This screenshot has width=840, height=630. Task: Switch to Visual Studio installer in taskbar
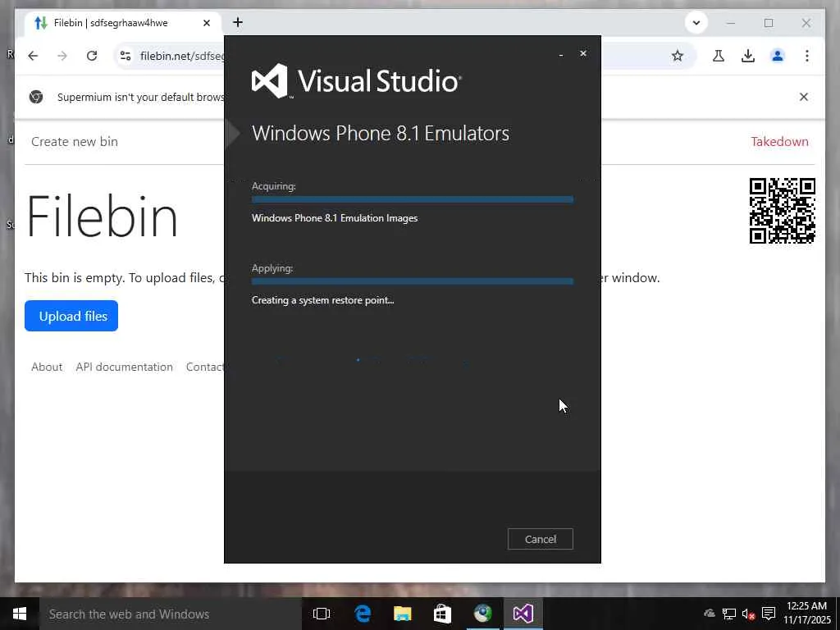coord(523,614)
